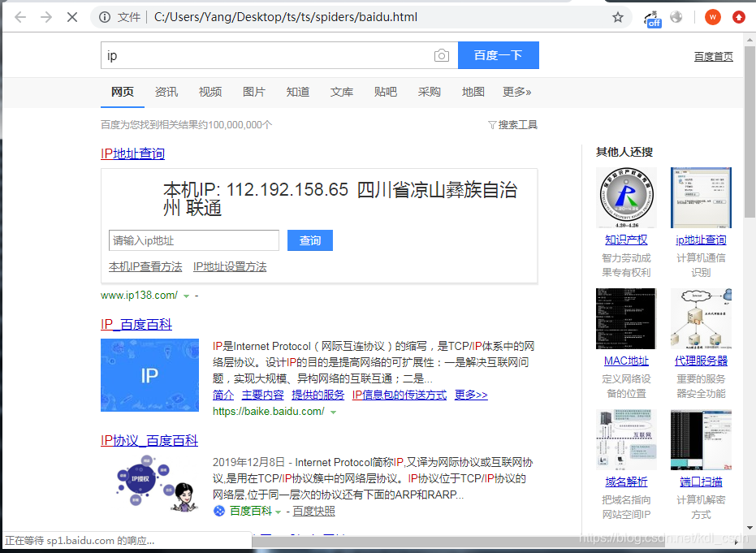Click the site info icon in address bar
756x553 pixels.
[x=105, y=17]
